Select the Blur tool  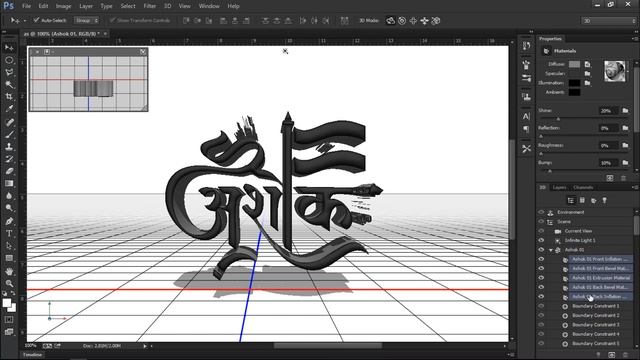pyautogui.click(x=9, y=196)
